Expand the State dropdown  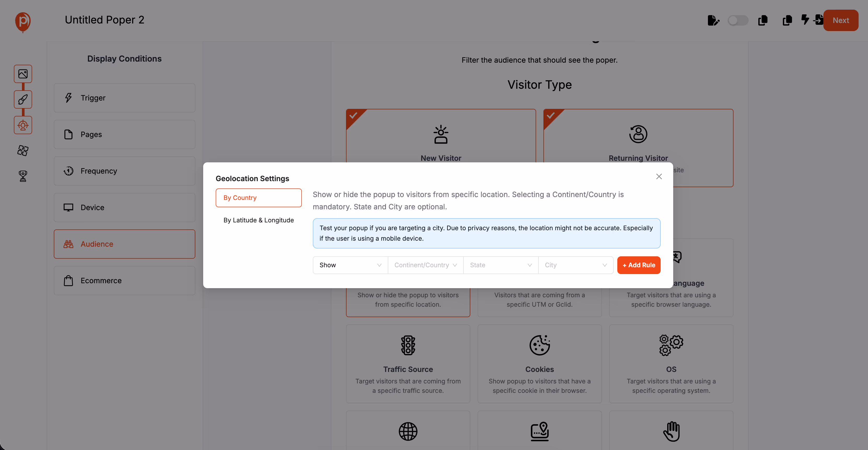click(x=500, y=265)
